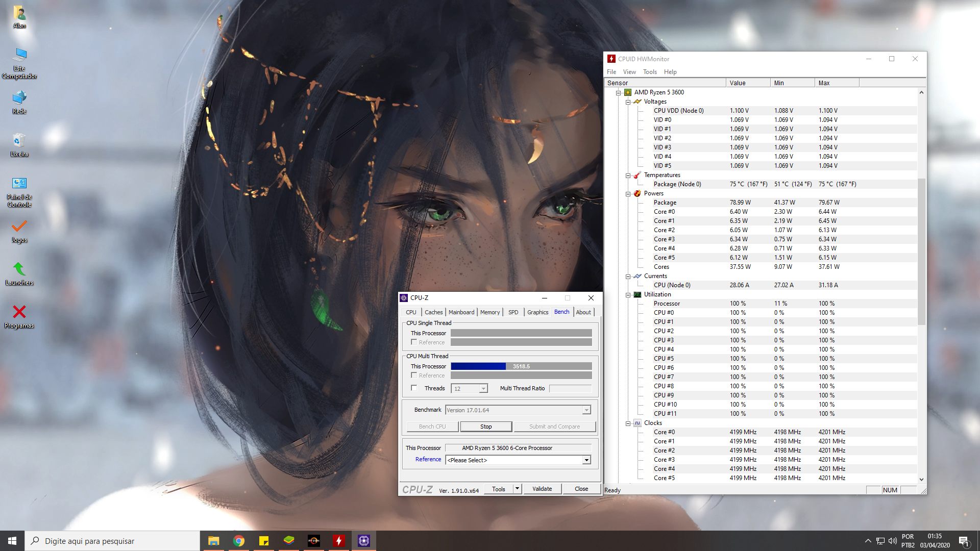Open the Launchers shortcut icon
This screenshot has width=980, height=551.
click(19, 273)
